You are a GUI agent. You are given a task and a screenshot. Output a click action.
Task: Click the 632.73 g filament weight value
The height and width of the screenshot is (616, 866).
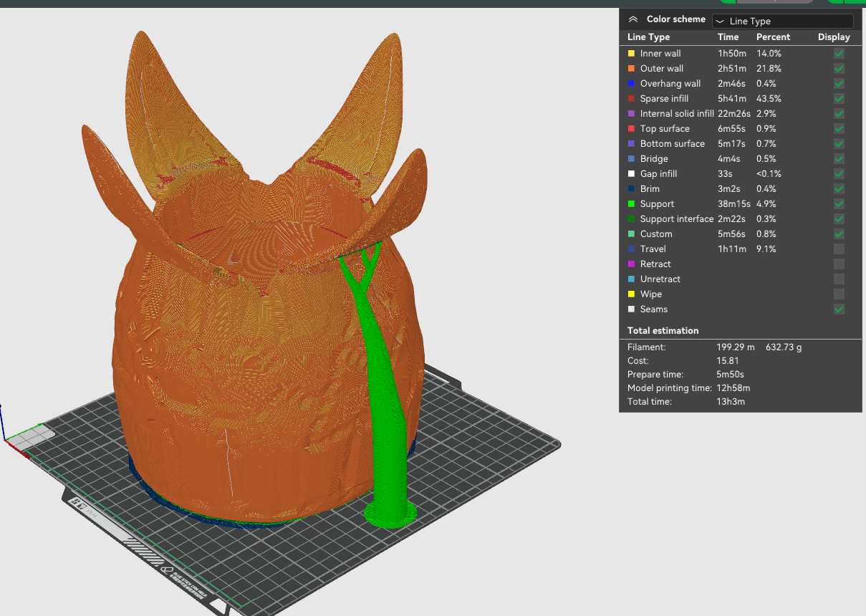(784, 347)
